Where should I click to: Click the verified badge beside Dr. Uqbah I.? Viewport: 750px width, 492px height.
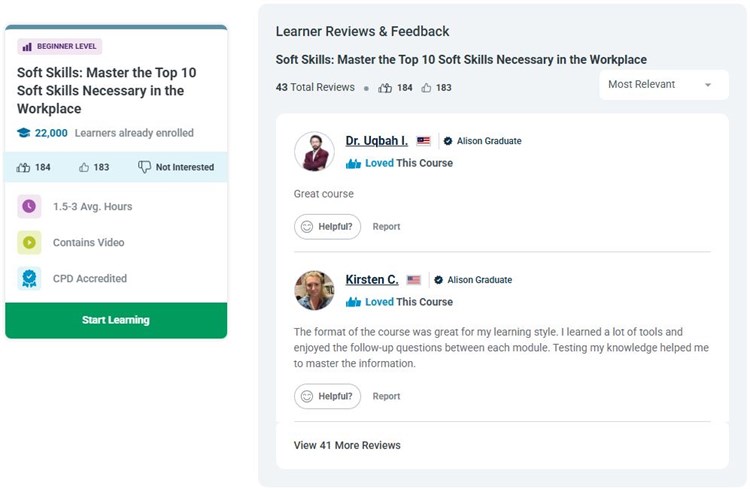pyautogui.click(x=447, y=141)
